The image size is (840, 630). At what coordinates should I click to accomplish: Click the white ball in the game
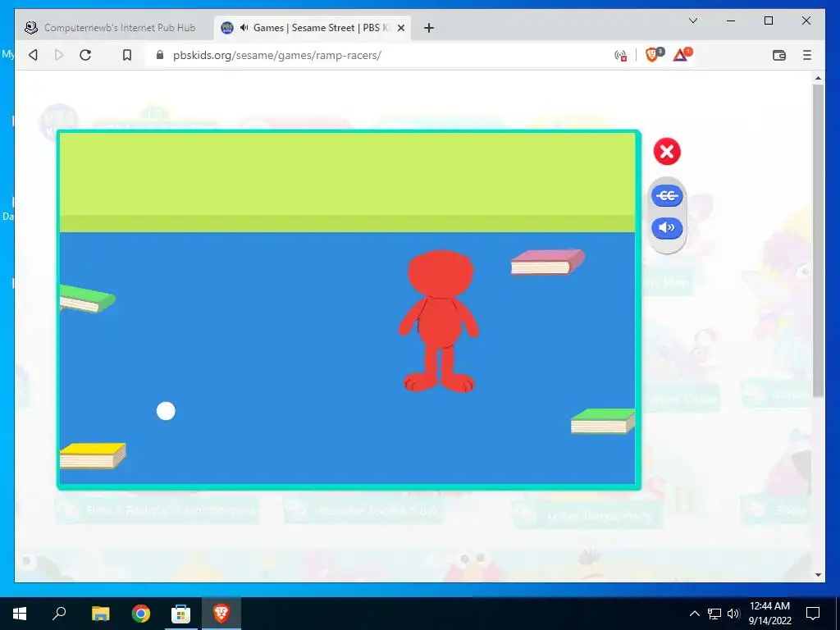click(x=166, y=411)
